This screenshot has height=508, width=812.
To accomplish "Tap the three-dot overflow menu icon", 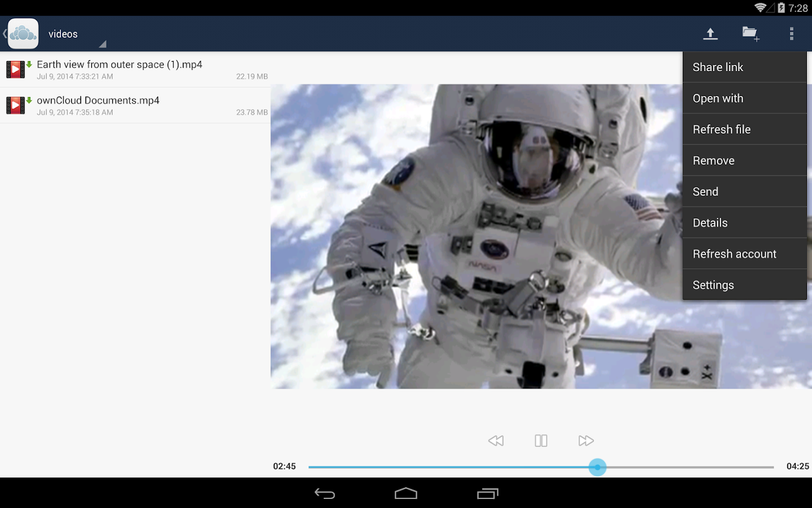I will pyautogui.click(x=791, y=33).
